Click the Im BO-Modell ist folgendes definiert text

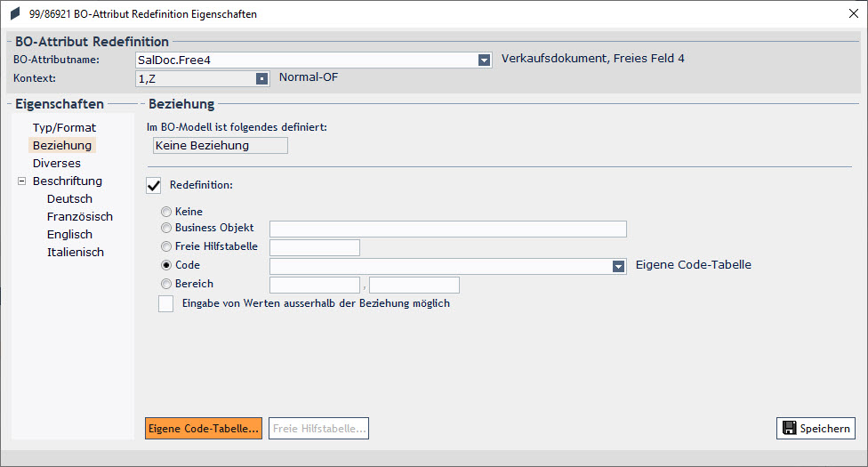(x=237, y=127)
